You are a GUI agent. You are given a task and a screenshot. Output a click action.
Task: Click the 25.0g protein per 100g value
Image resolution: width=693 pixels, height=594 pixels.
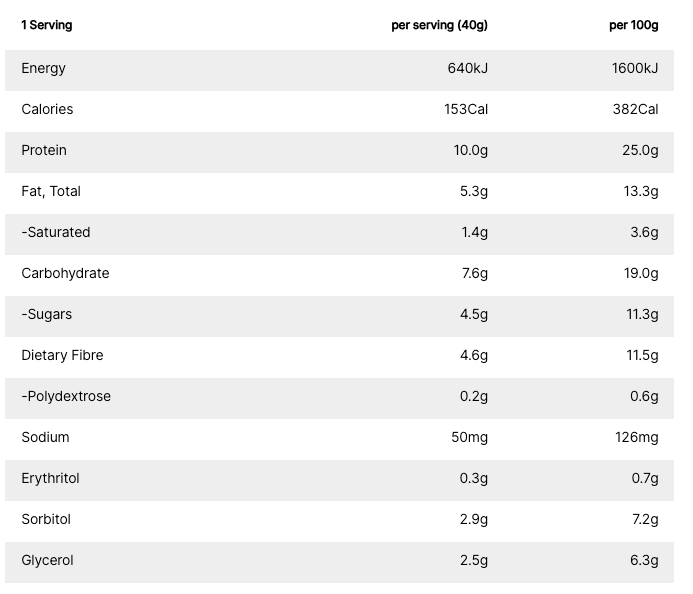pos(639,150)
